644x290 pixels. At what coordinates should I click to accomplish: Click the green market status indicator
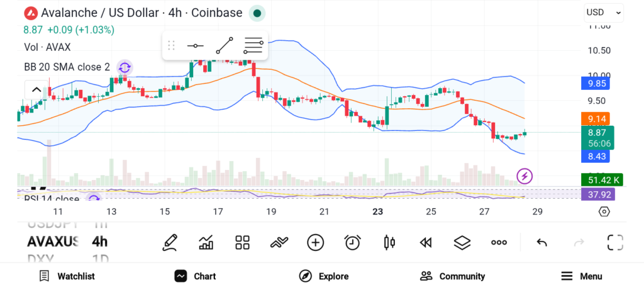(x=257, y=13)
